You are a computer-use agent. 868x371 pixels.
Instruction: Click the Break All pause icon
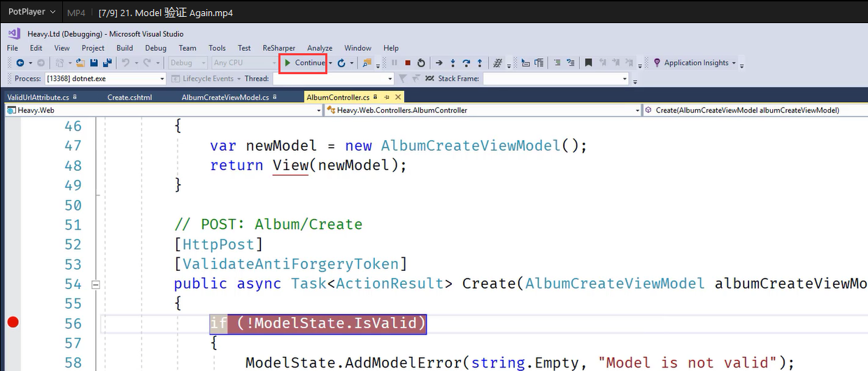pyautogui.click(x=394, y=63)
